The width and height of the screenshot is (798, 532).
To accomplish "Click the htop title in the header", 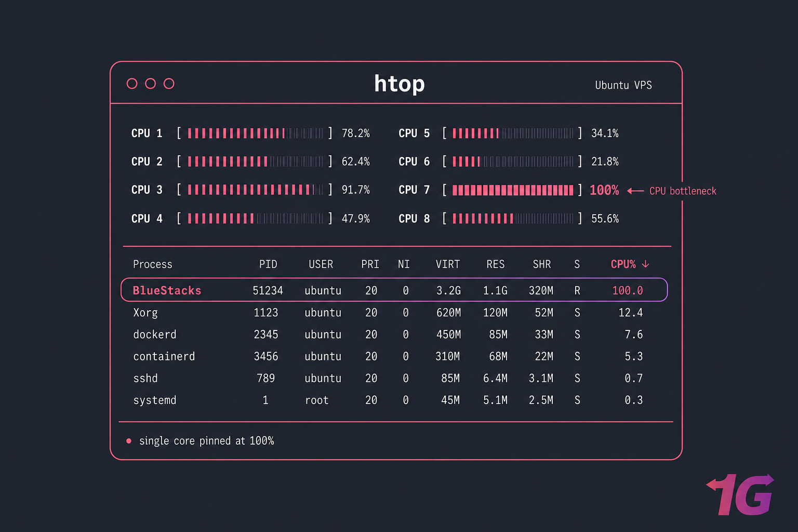I will [399, 84].
